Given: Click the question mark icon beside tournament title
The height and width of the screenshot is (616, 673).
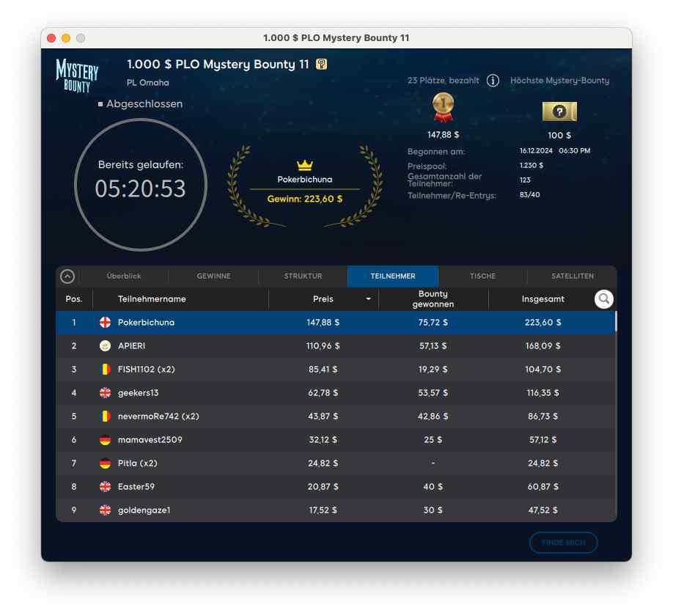Looking at the screenshot, I should (x=321, y=65).
